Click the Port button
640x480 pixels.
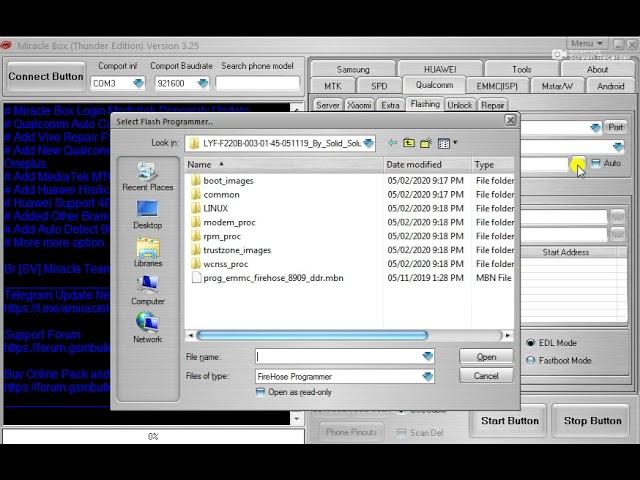click(x=616, y=127)
